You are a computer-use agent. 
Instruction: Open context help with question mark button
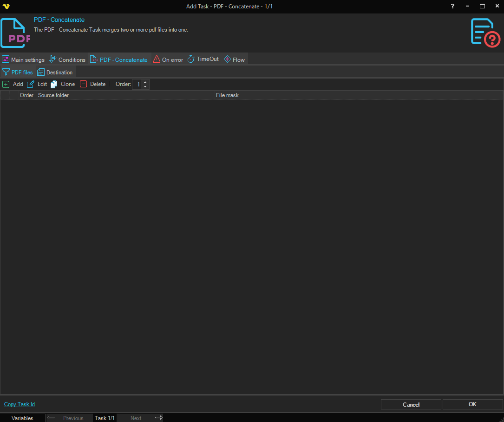(452, 6)
